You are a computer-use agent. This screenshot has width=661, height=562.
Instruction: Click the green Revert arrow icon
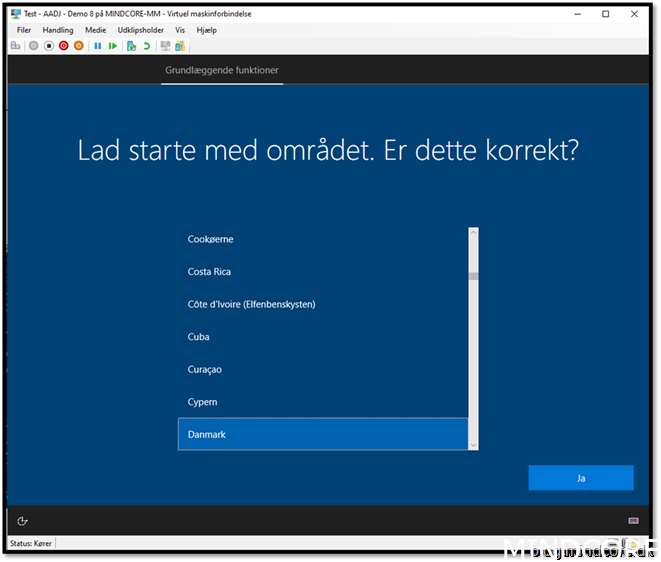coord(146,46)
